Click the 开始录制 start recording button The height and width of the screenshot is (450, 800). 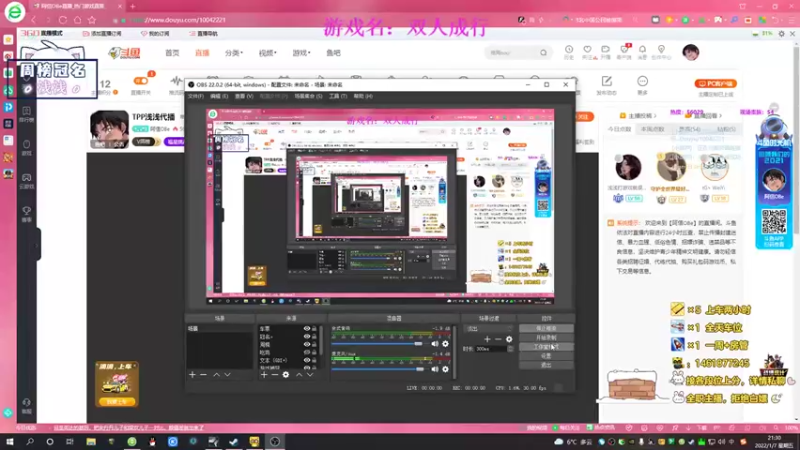[x=546, y=338]
